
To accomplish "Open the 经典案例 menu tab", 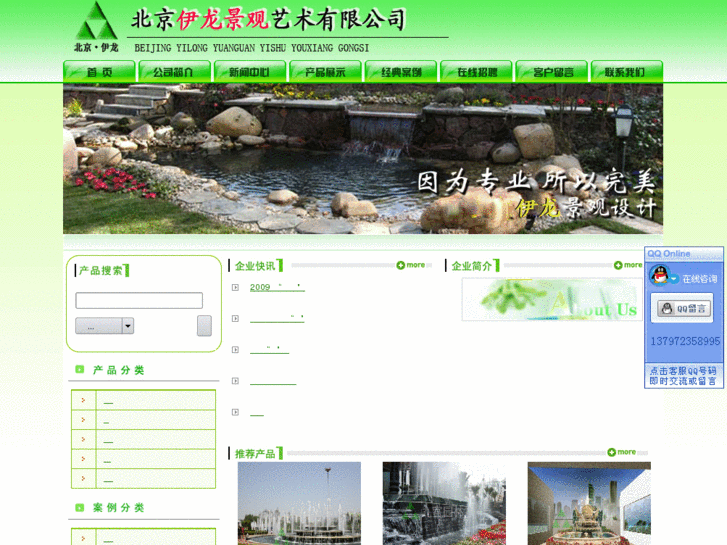I will (x=401, y=72).
